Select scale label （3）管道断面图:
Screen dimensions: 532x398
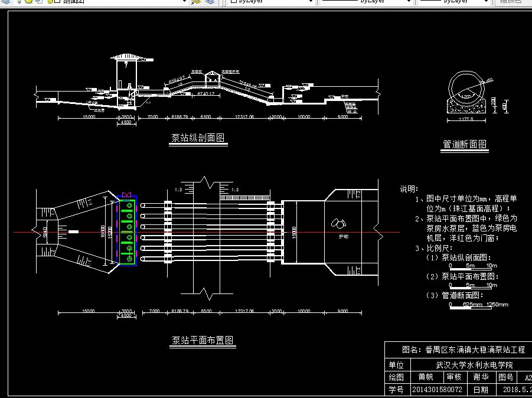455,295
